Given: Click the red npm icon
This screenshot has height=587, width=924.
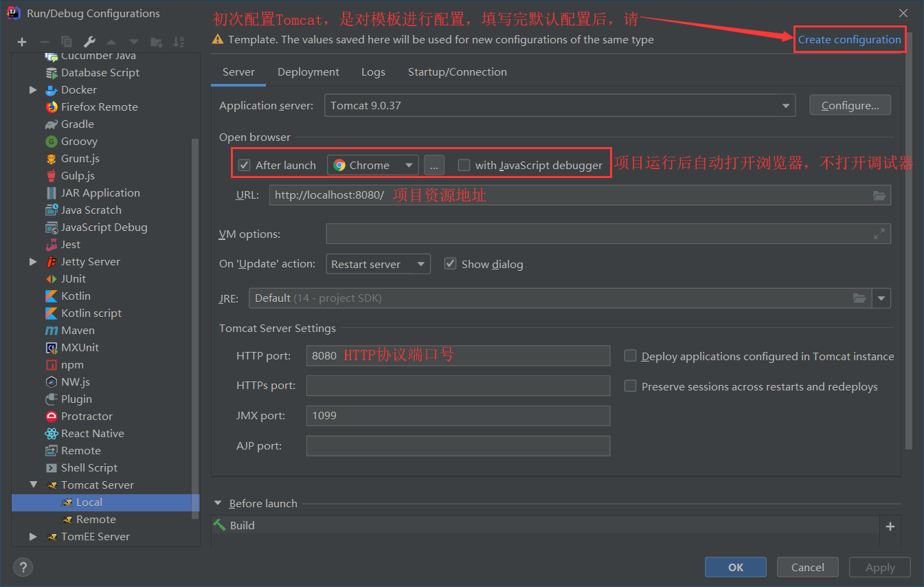Looking at the screenshot, I should point(52,365).
